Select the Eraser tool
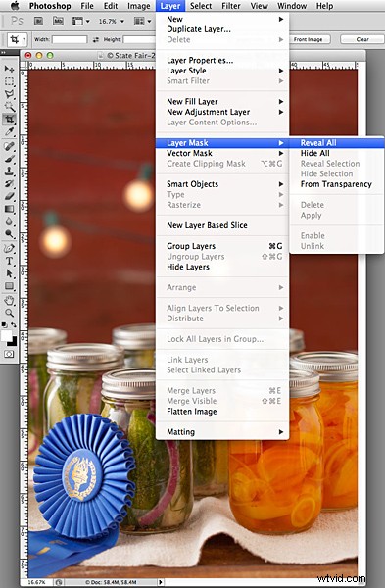 9,197
